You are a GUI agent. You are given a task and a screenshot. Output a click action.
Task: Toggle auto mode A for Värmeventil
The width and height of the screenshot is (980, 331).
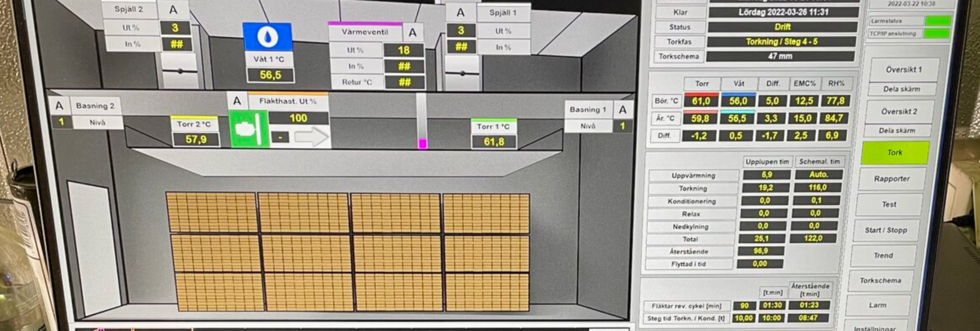tap(413, 33)
